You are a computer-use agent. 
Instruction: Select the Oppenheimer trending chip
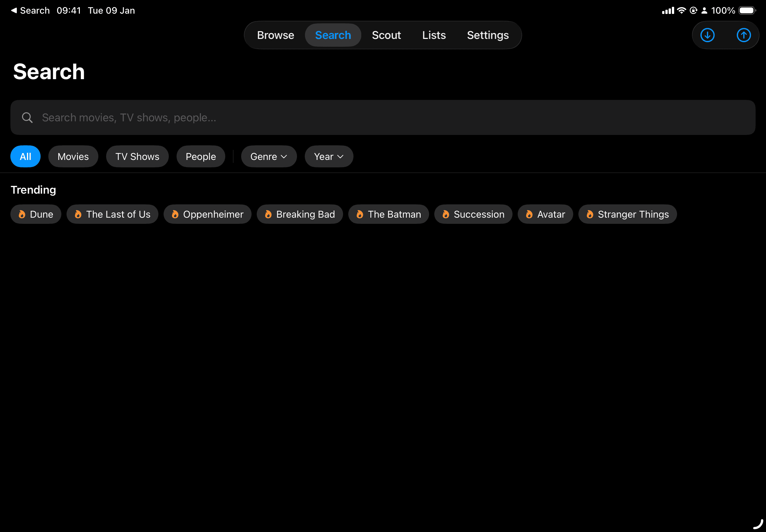pyautogui.click(x=207, y=214)
